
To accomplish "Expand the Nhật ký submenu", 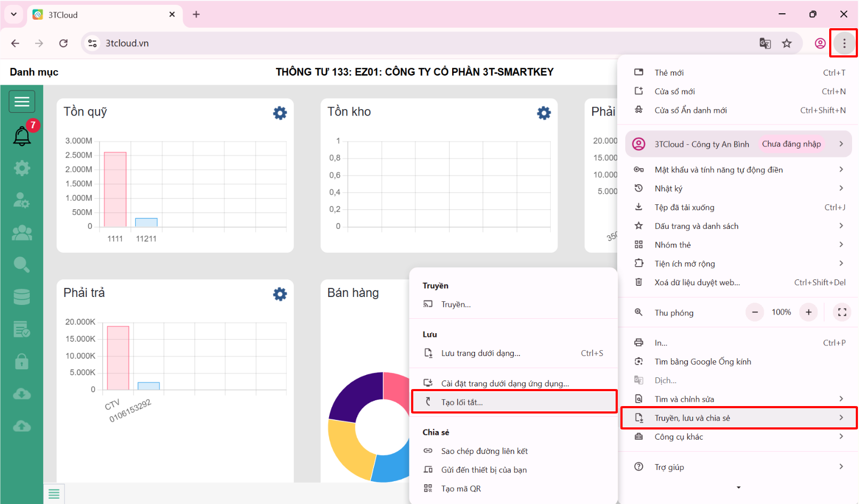I will [x=738, y=188].
